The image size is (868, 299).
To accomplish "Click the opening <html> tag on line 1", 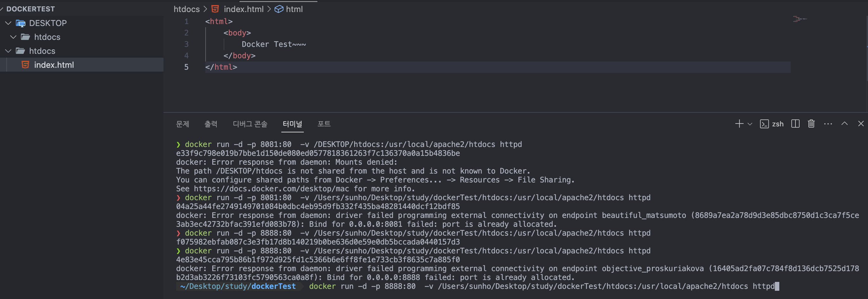I will click(219, 22).
